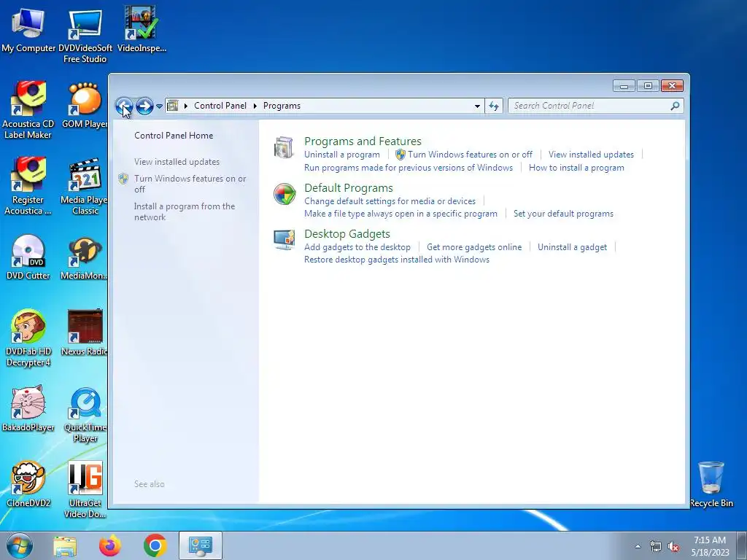Viewport: 747px width, 560px height.
Task: Open Control Panel Home link
Action: click(x=174, y=135)
